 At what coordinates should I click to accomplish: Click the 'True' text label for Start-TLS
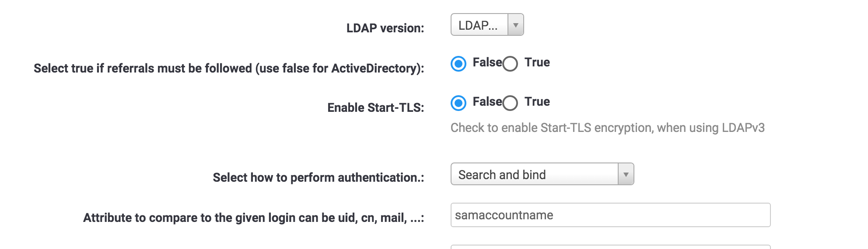pos(537,102)
